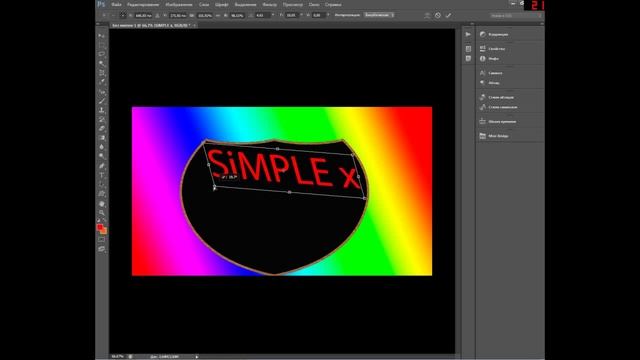The width and height of the screenshot is (640, 360).
Task: Open the Выделение menu
Action: click(245, 4)
